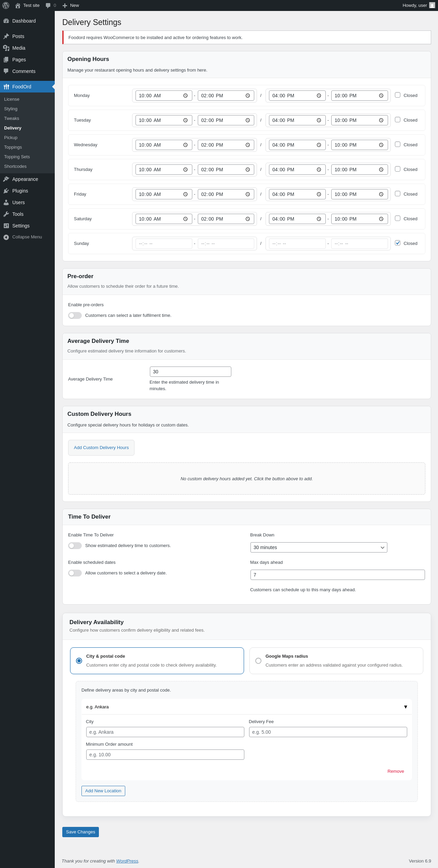Click the WordPress logo icon
The image size is (438, 868).
click(6, 5)
